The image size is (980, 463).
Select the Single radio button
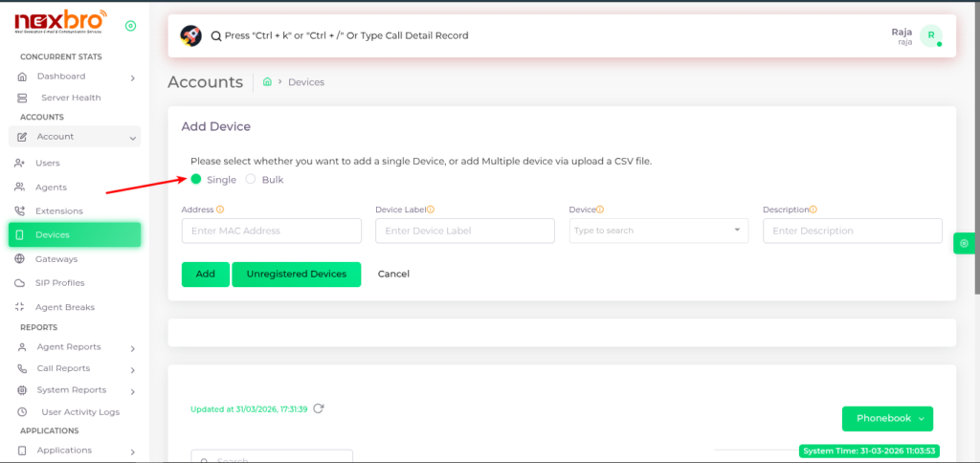coord(196,179)
